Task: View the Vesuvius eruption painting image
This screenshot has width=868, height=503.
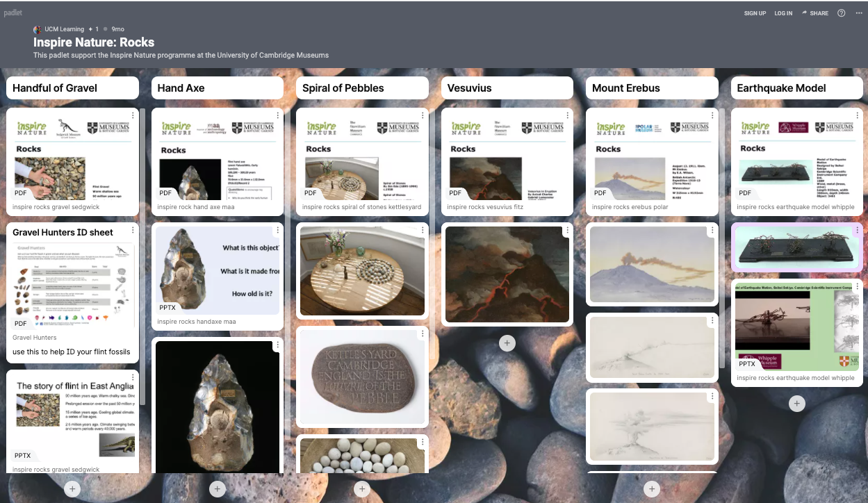Action: (x=507, y=274)
